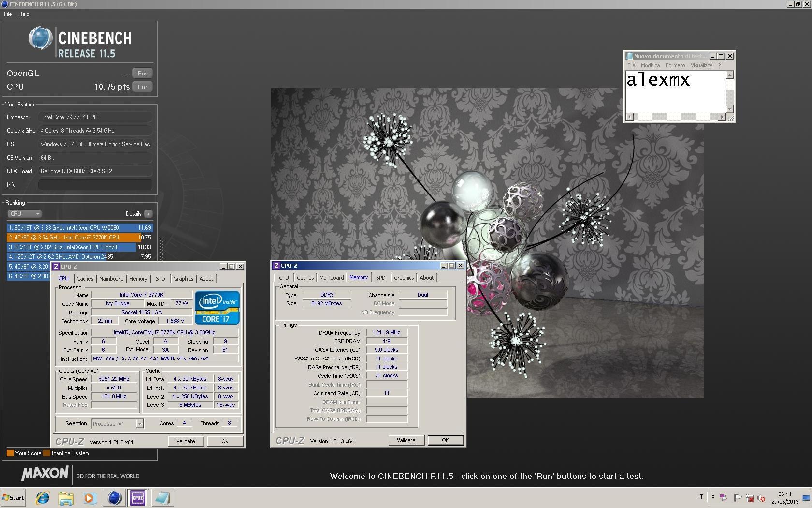Switch to Mainboard tab in Memory CPU-Z window
The height and width of the screenshot is (508, 812).
click(x=332, y=278)
